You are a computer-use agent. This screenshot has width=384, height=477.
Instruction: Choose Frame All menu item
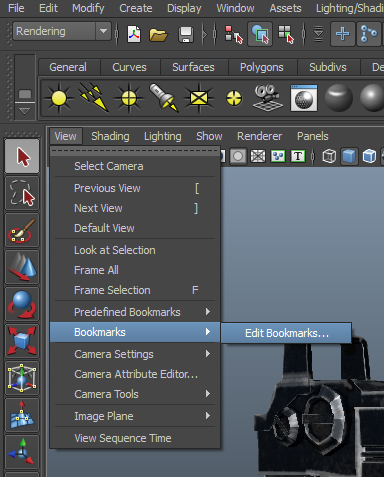(135, 270)
